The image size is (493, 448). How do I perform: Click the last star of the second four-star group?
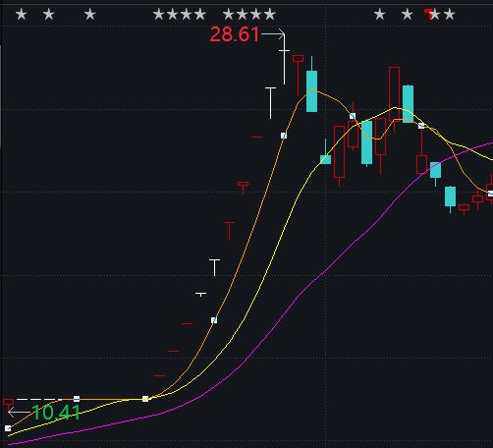coord(270,15)
